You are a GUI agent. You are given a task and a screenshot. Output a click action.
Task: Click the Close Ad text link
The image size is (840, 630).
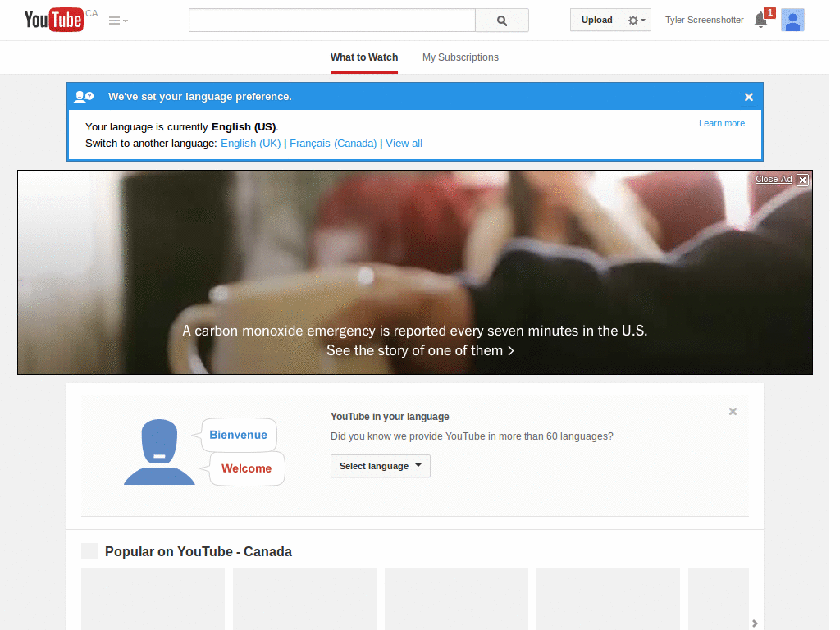(x=773, y=179)
